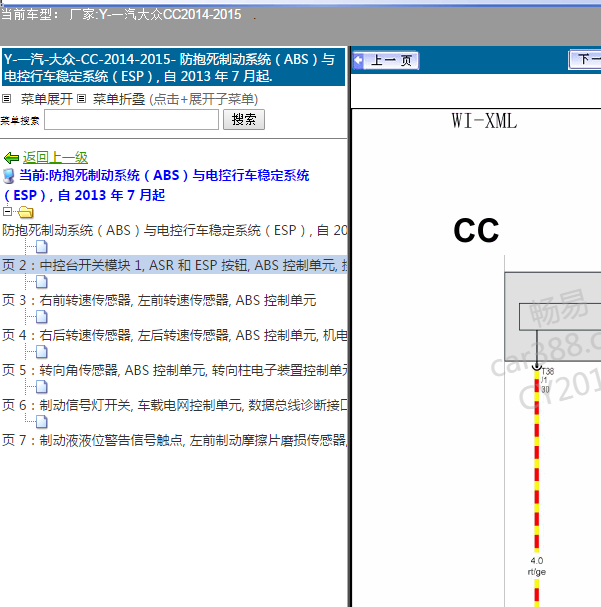The height and width of the screenshot is (607, 601).
Task: Click the 搜索 search button
Action: 244,120
